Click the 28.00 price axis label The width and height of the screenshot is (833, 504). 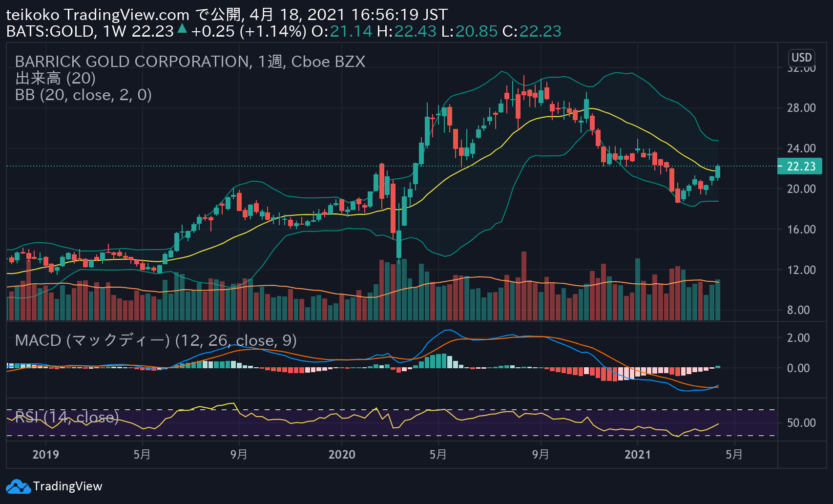[801, 108]
